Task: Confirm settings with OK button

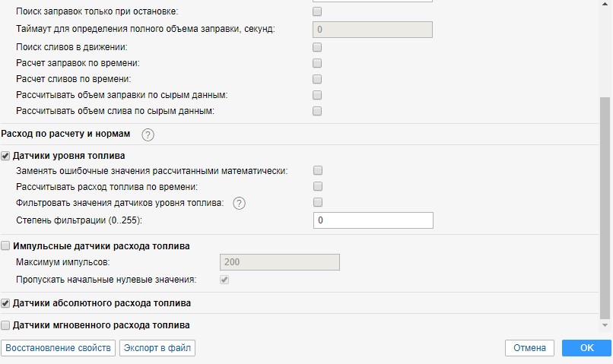Action: point(586,348)
